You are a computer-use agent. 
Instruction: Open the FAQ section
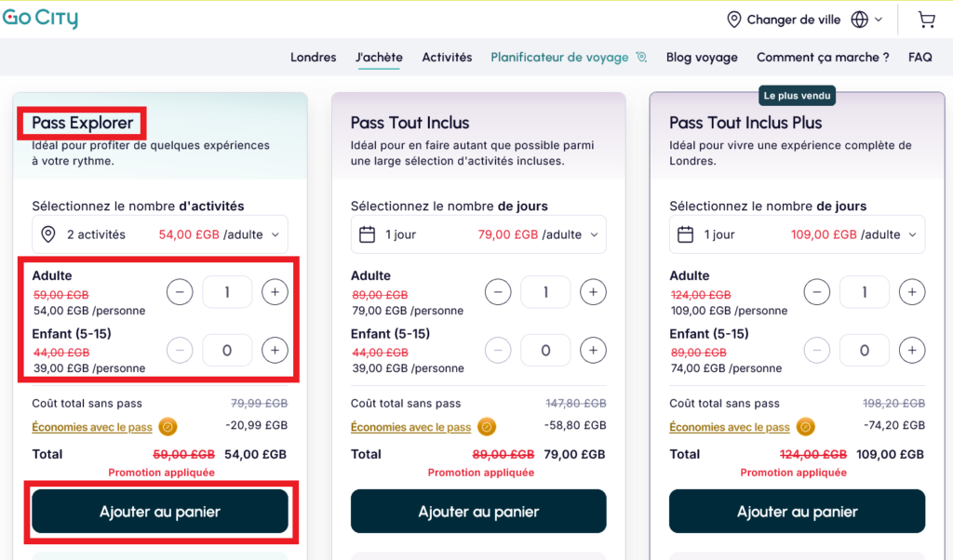[x=920, y=57]
